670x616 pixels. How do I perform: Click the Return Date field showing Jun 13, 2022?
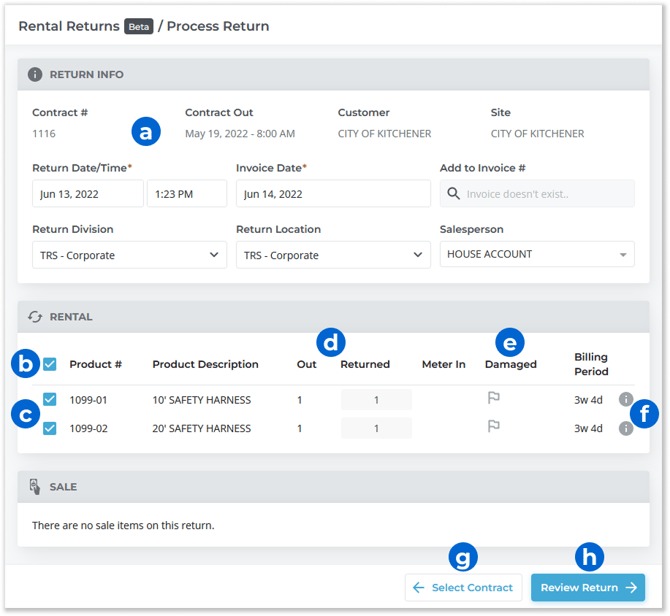click(x=87, y=194)
